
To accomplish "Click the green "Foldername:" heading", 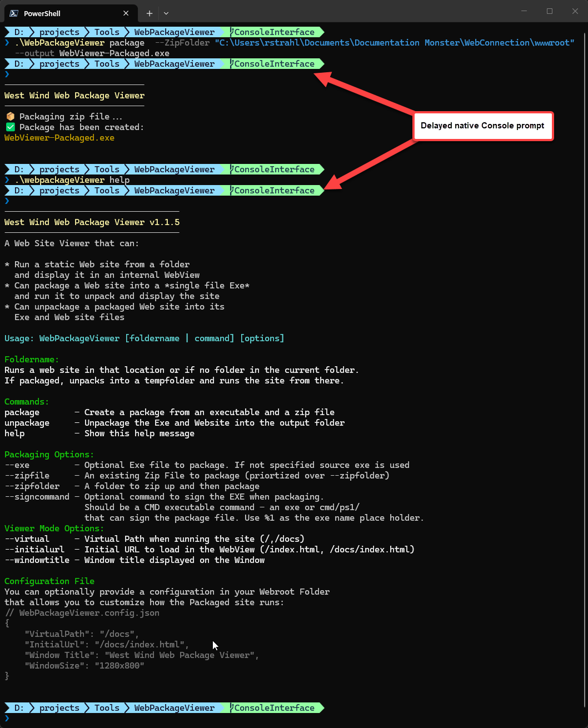I will coord(32,360).
